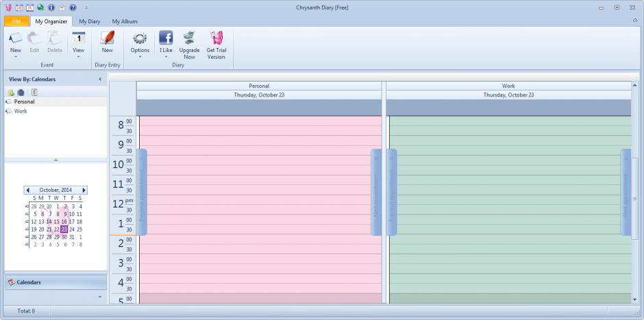
Task: Click the Upgrade Now button
Action: pos(189,45)
